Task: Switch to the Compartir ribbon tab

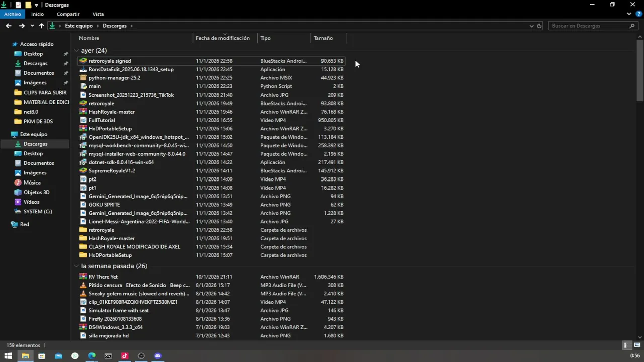Action: [x=68, y=14]
